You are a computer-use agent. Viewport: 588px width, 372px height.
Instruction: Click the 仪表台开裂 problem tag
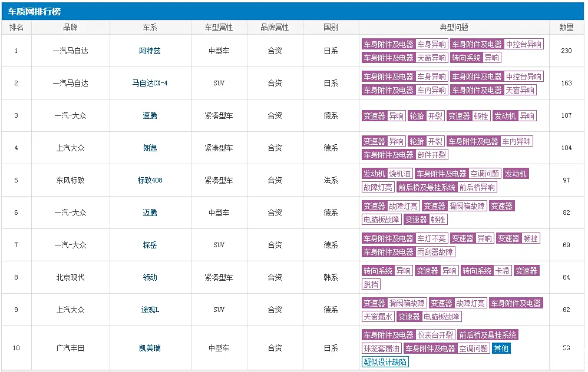tap(435, 335)
